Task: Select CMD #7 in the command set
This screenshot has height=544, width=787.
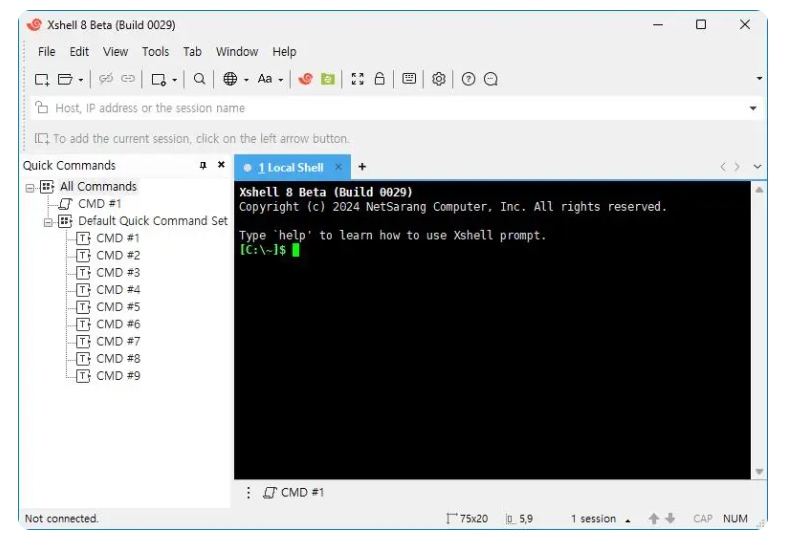Action: [118, 341]
